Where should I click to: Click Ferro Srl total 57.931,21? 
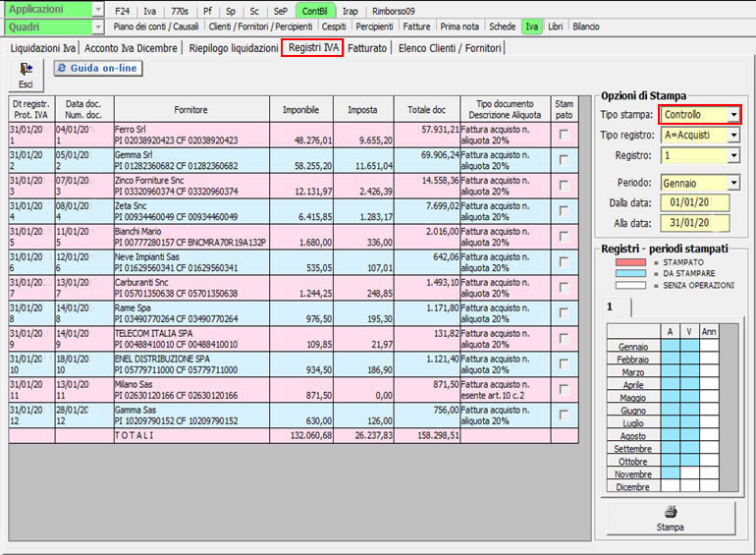(440, 130)
